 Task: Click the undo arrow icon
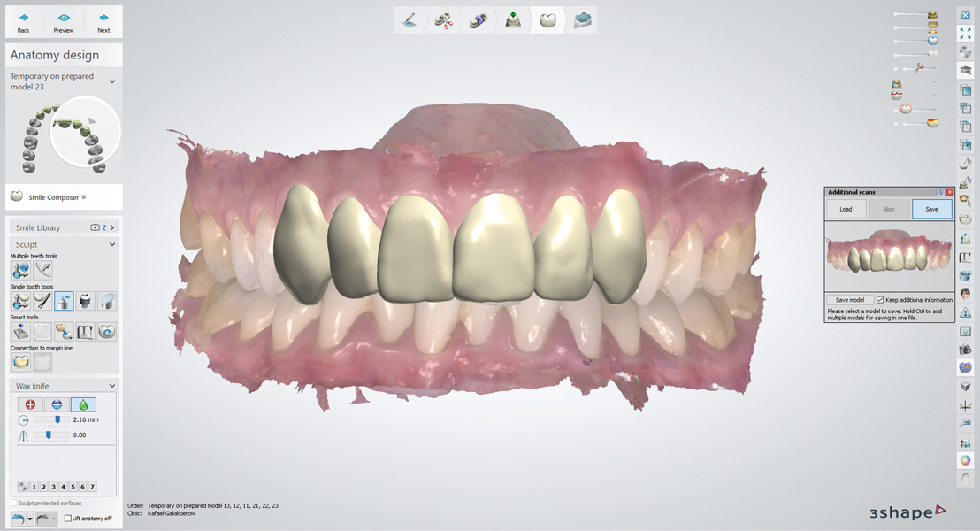click(19, 519)
